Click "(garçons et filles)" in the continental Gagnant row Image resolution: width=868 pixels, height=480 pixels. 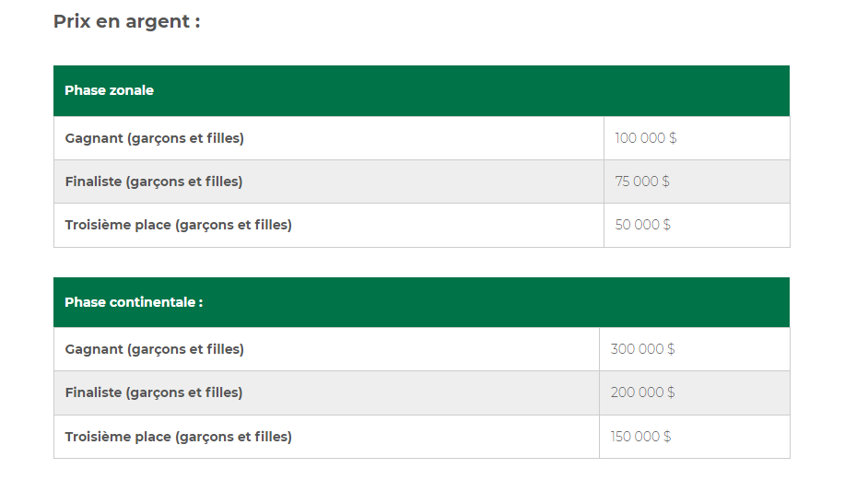click(186, 349)
